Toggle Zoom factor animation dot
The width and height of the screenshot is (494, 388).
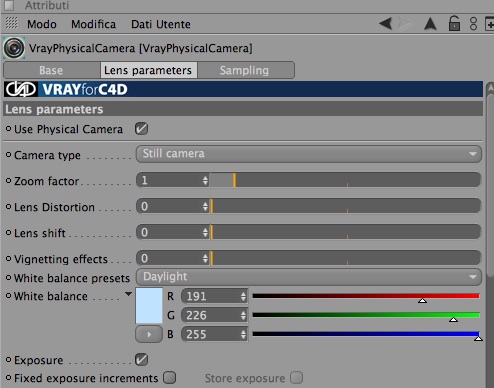(8, 181)
